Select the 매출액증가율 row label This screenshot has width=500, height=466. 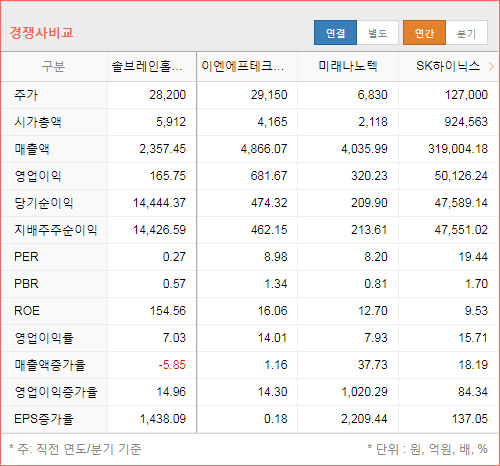coord(50,365)
